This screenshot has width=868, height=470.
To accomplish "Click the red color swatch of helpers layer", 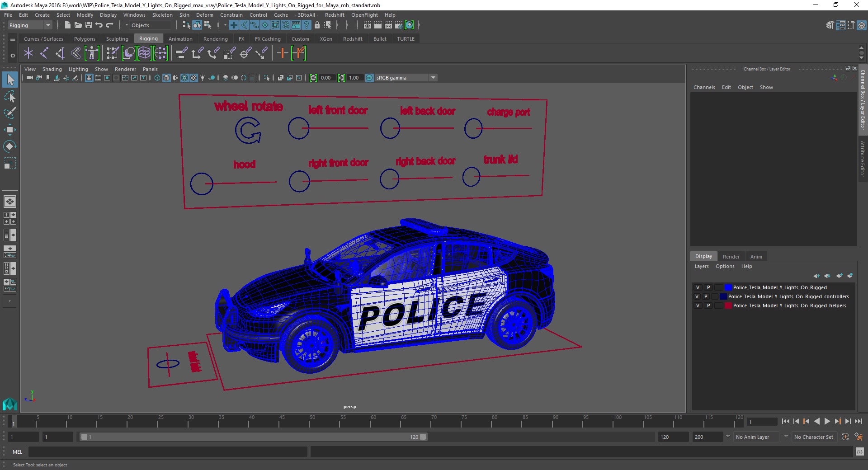I will pyautogui.click(x=728, y=305).
